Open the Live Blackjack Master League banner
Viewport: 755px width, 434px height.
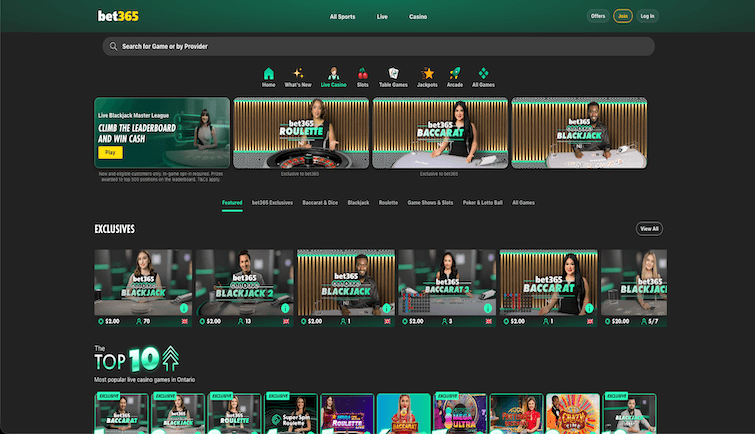(x=162, y=132)
